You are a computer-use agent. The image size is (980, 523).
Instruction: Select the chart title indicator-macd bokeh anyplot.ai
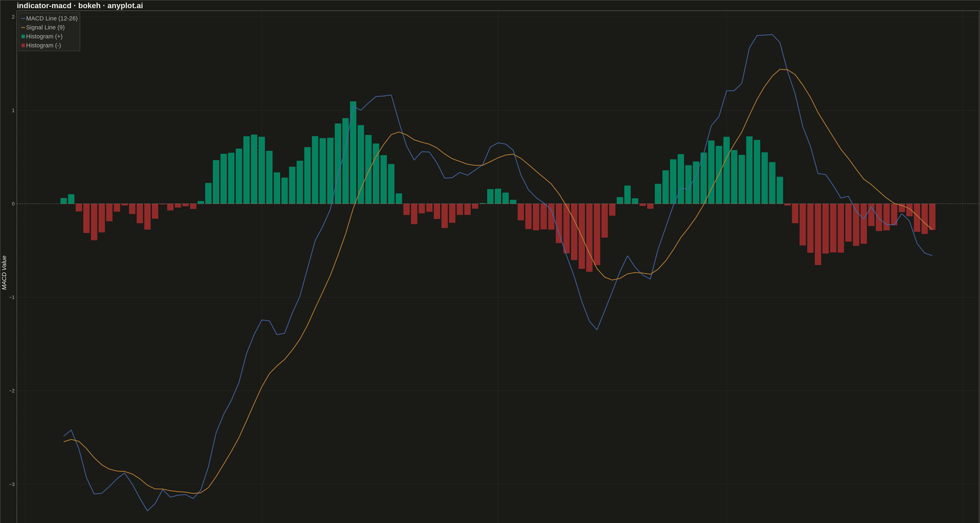tap(80, 6)
